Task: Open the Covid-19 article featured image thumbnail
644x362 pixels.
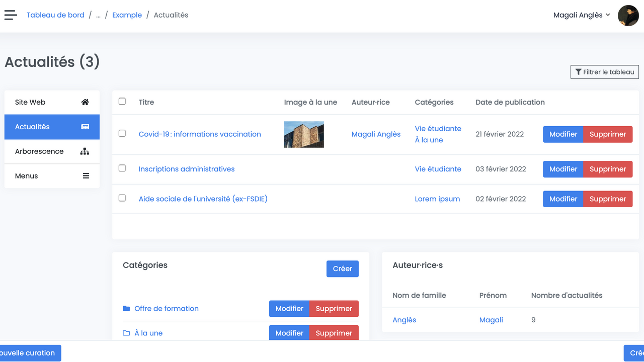Action: pos(304,134)
